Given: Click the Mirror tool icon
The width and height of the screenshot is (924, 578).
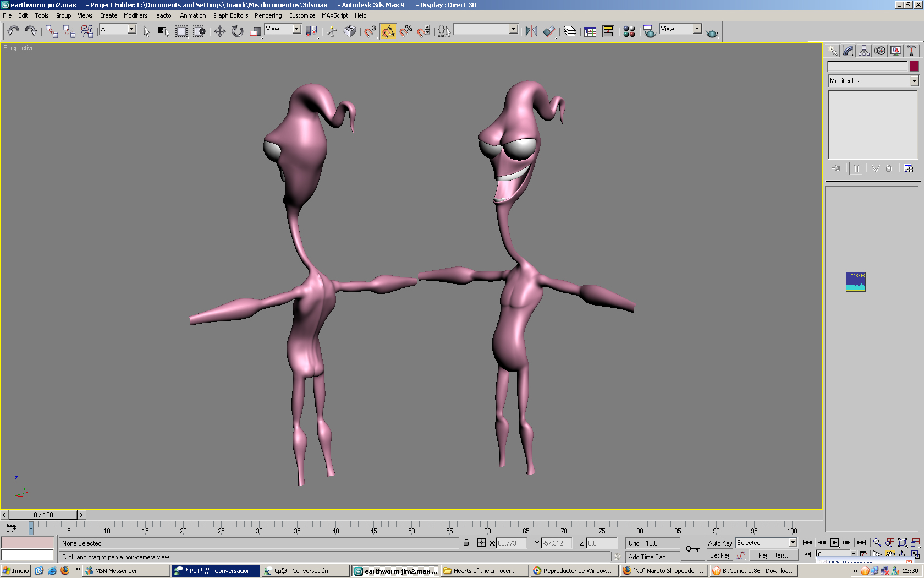Looking at the screenshot, I should tap(531, 31).
